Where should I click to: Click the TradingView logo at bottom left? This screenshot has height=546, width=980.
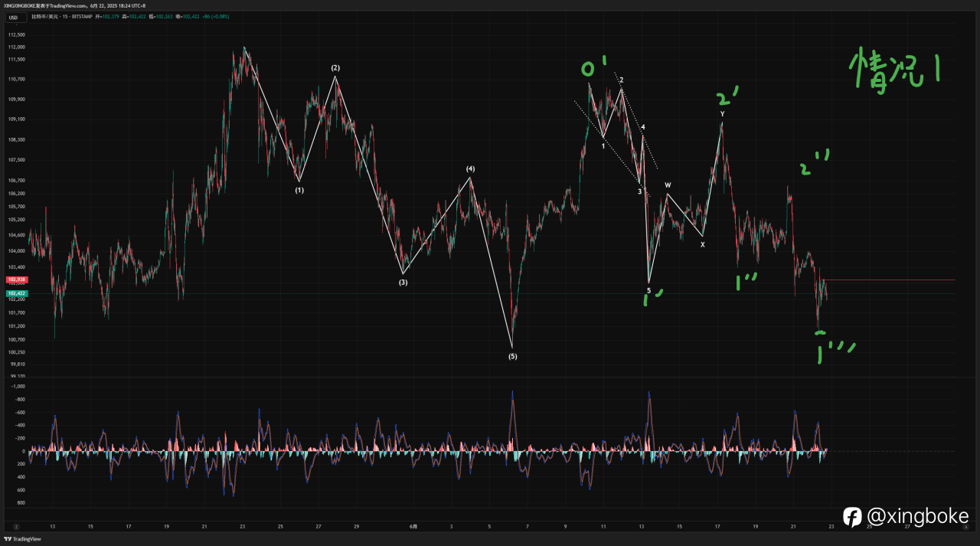coord(25,539)
